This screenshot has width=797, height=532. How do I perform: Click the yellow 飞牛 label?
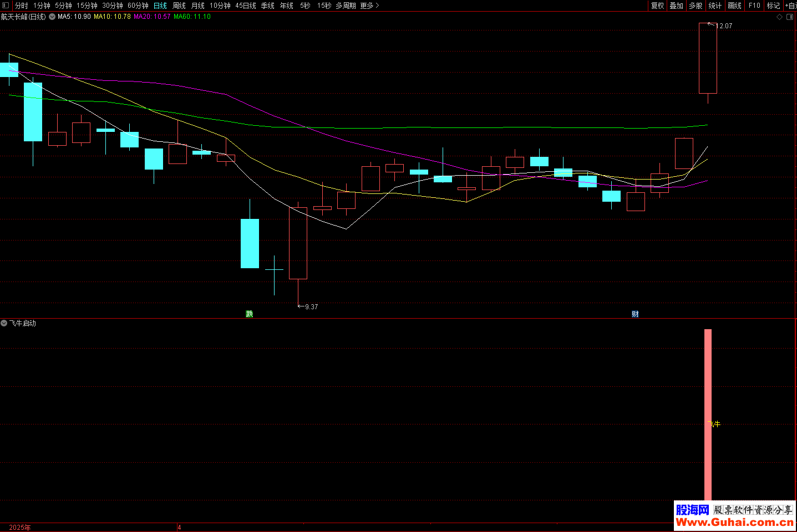tap(714, 424)
